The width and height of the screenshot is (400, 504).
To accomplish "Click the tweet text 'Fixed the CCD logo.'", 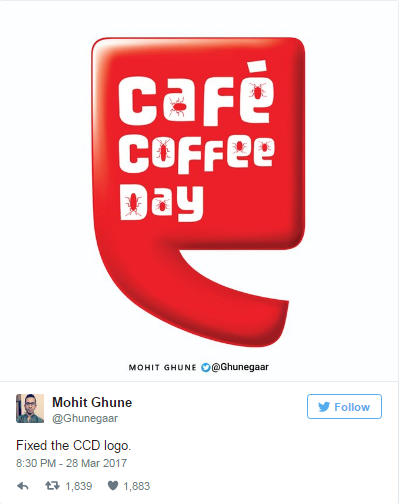I will pos(74,445).
